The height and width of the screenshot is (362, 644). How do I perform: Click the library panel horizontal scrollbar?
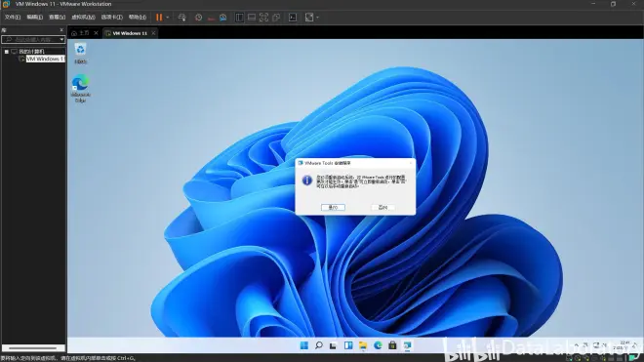33,348
